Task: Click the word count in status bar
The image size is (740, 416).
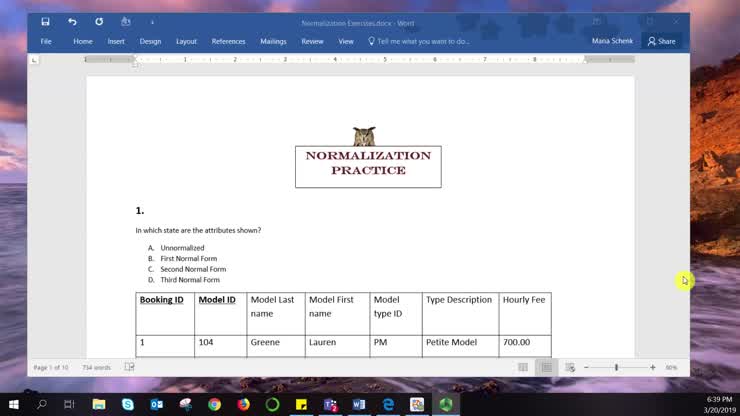Action: (x=96, y=367)
